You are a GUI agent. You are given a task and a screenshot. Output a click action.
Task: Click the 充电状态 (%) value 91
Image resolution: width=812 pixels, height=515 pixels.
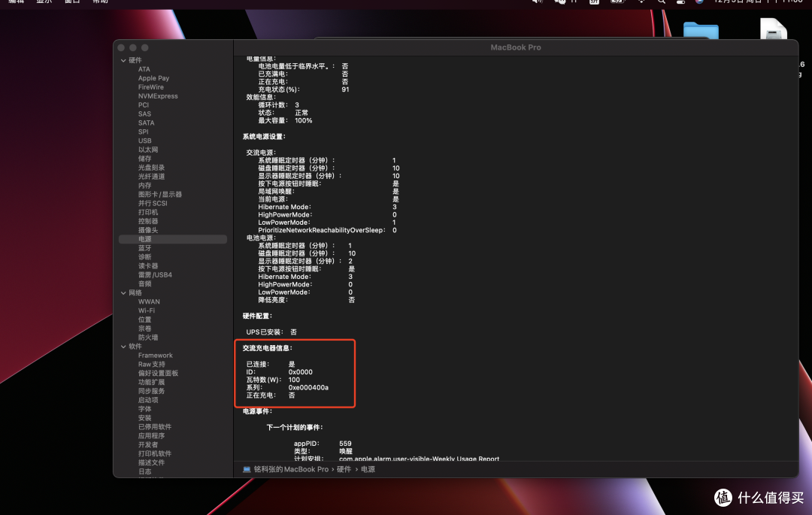[345, 89]
